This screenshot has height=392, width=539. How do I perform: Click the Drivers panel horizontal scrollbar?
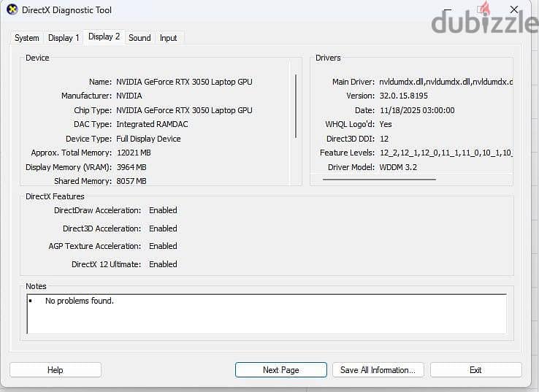[x=379, y=179]
